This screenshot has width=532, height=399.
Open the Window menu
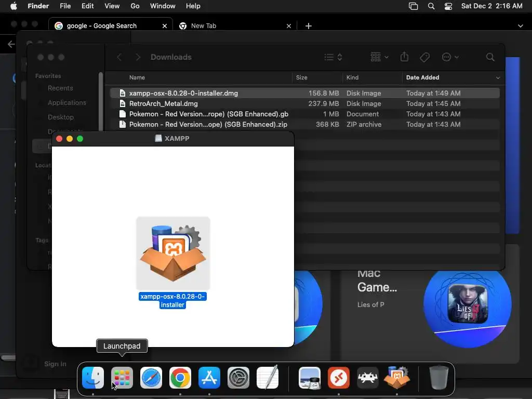pos(163,6)
